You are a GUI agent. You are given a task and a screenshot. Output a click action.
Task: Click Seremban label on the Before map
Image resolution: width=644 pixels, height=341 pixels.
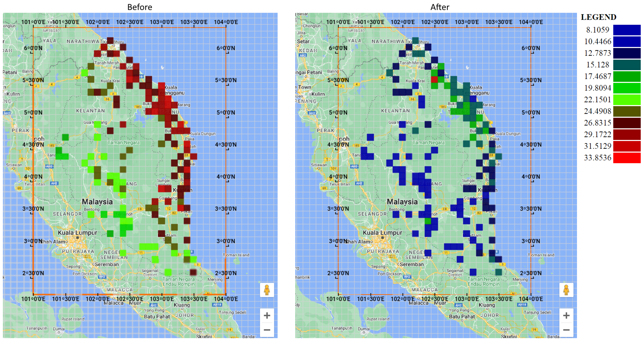pyautogui.click(x=107, y=264)
